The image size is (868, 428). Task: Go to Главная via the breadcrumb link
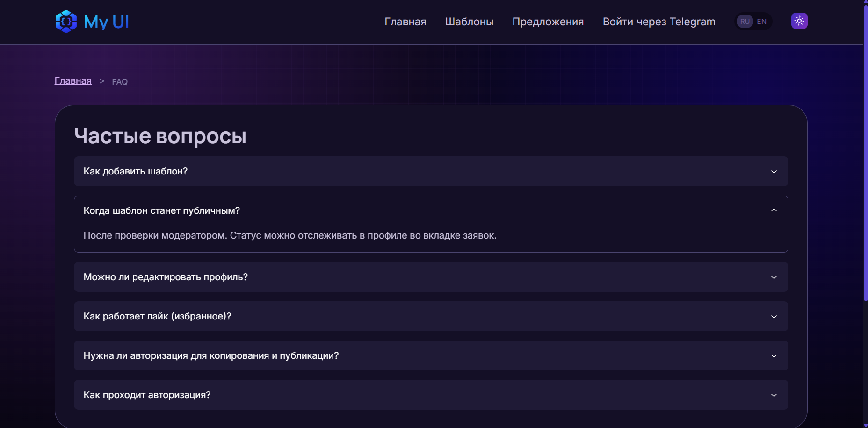tap(73, 80)
